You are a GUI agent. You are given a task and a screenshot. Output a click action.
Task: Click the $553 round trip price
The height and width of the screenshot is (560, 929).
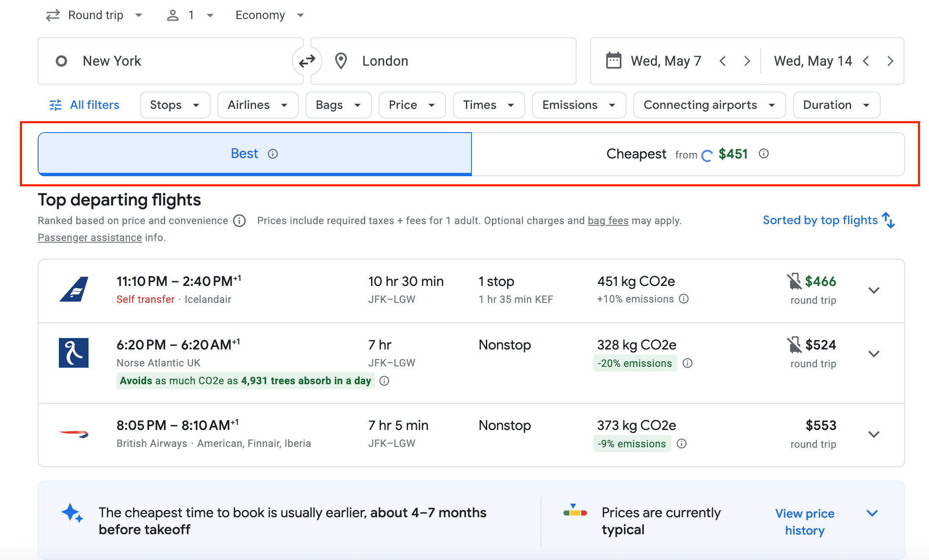click(821, 425)
